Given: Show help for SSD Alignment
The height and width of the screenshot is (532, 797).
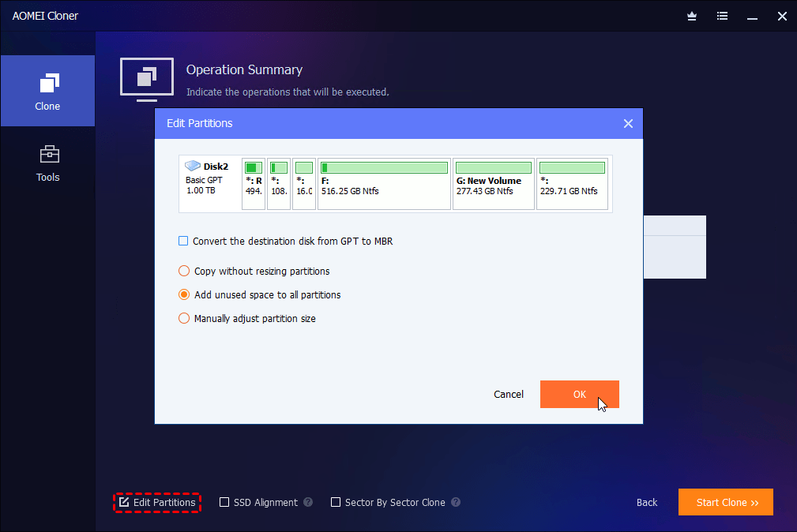Looking at the screenshot, I should (308, 502).
